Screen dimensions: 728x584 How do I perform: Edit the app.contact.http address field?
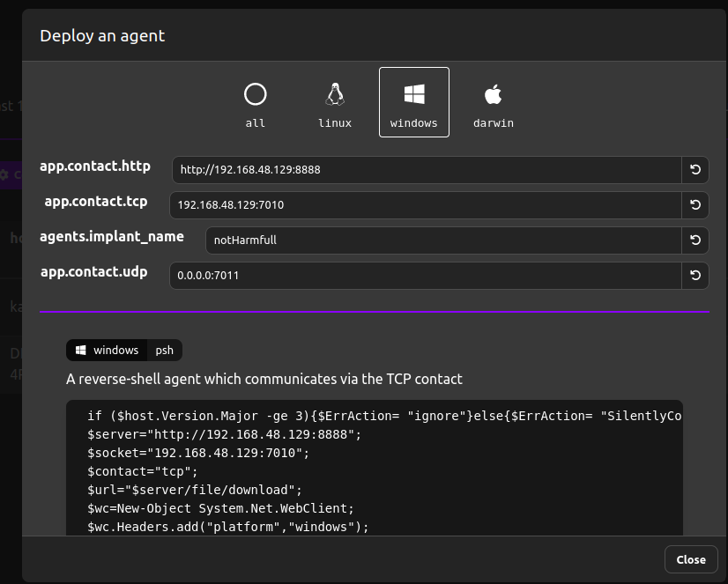pyautogui.click(x=427, y=170)
